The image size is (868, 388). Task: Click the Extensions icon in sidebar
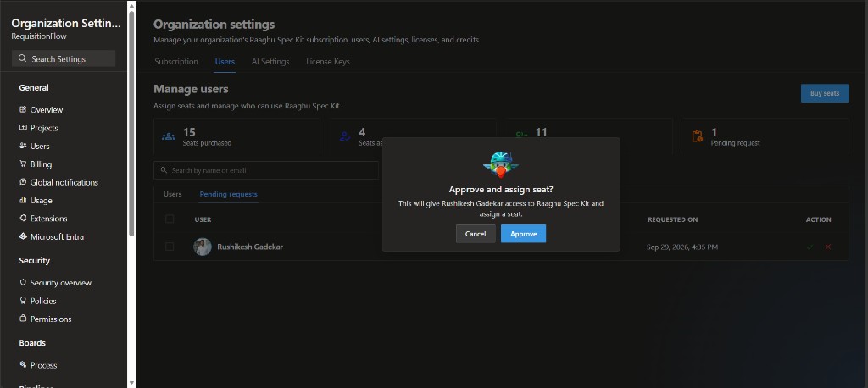pos(23,218)
